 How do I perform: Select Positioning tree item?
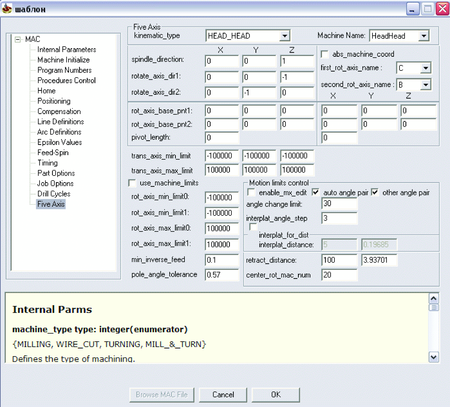tap(54, 101)
